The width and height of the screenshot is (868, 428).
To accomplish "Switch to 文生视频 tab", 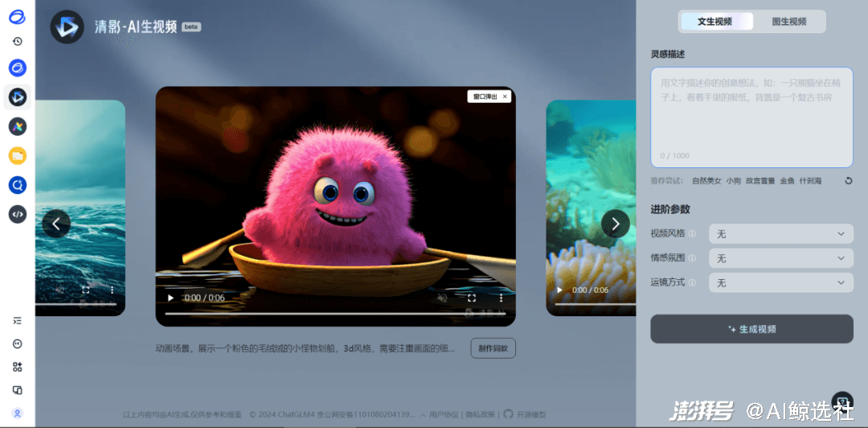I will tap(716, 22).
